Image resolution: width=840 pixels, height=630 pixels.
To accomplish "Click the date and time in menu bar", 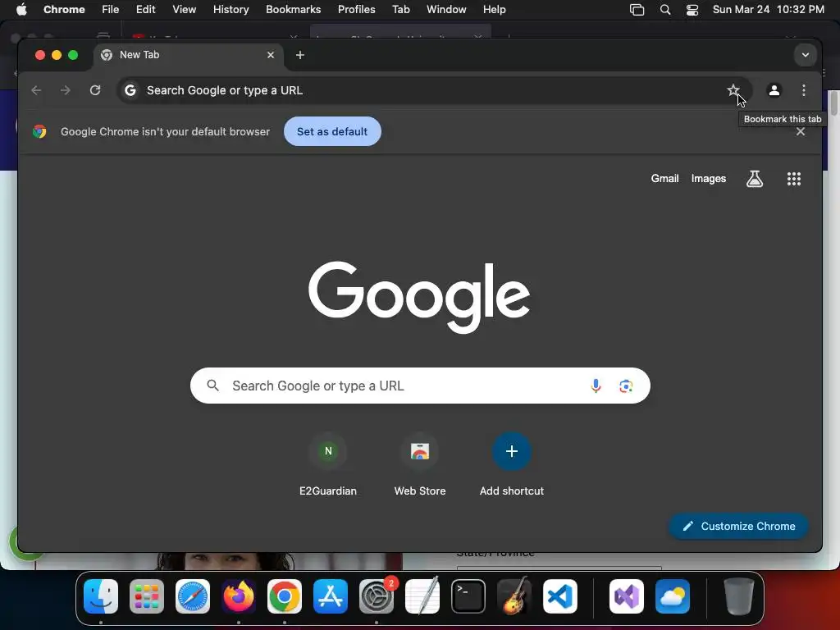I will click(768, 9).
